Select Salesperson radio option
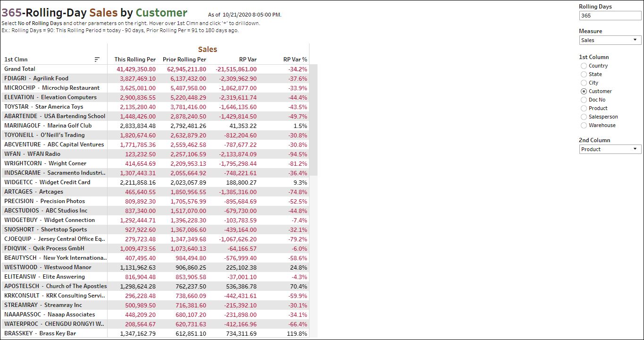 [584, 117]
